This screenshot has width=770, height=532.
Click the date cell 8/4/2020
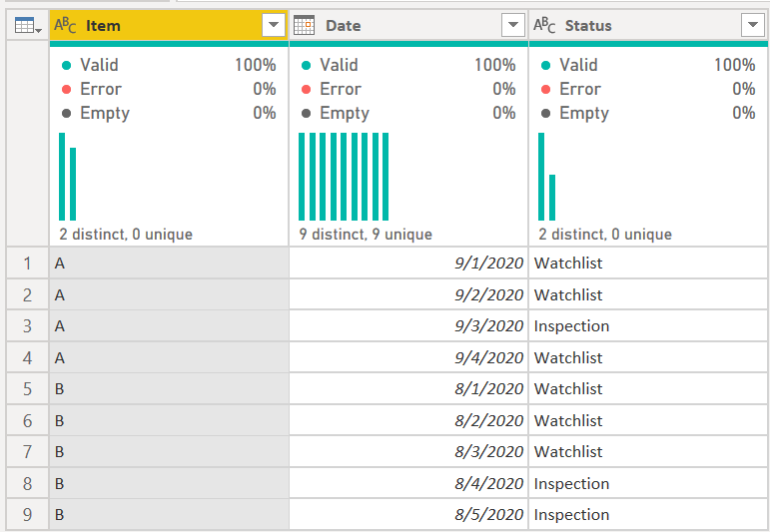point(408,483)
